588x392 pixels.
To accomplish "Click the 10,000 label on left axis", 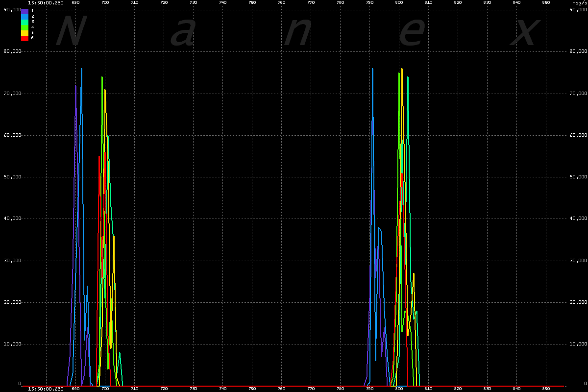I will (x=12, y=343).
